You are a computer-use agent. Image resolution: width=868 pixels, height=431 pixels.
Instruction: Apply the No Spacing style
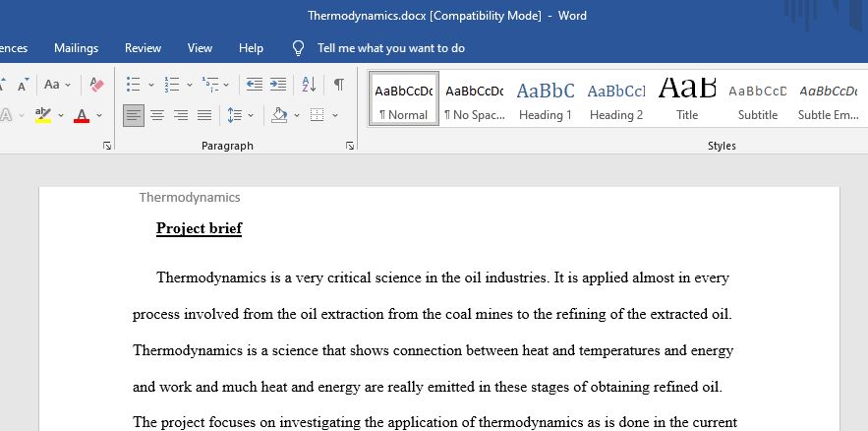(x=475, y=98)
